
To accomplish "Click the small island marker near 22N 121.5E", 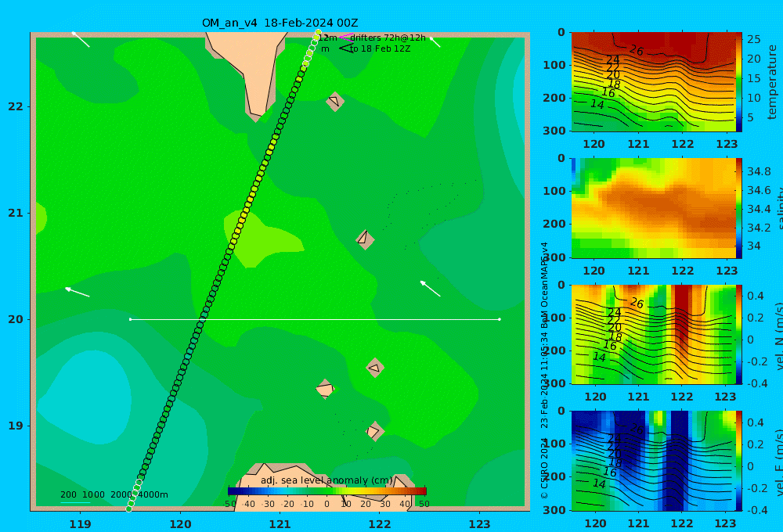I will [334, 101].
